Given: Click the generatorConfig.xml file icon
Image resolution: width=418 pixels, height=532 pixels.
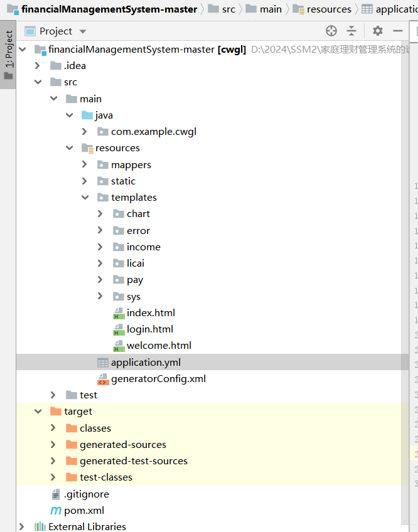Looking at the screenshot, I should [x=102, y=378].
